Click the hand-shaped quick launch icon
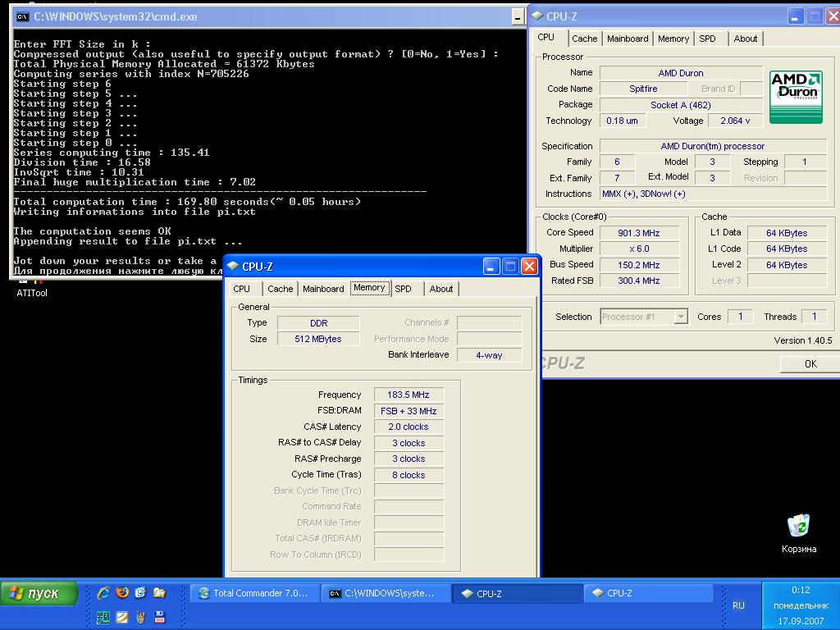 point(140,617)
